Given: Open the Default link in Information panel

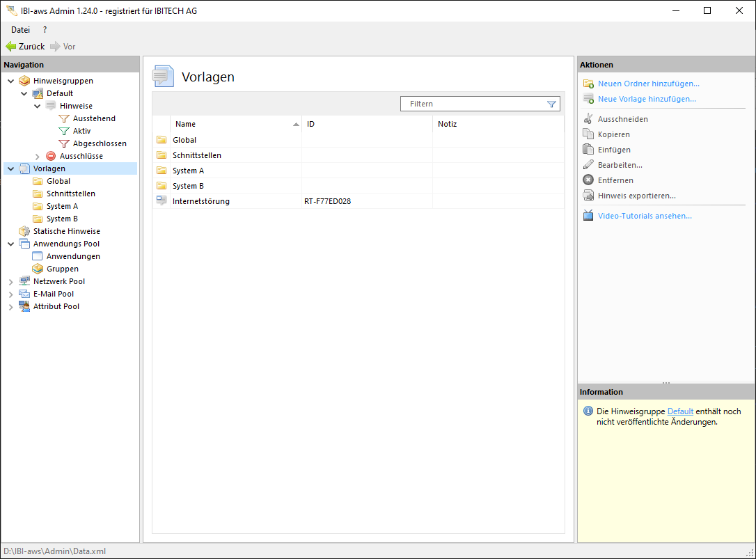Looking at the screenshot, I should coord(680,411).
